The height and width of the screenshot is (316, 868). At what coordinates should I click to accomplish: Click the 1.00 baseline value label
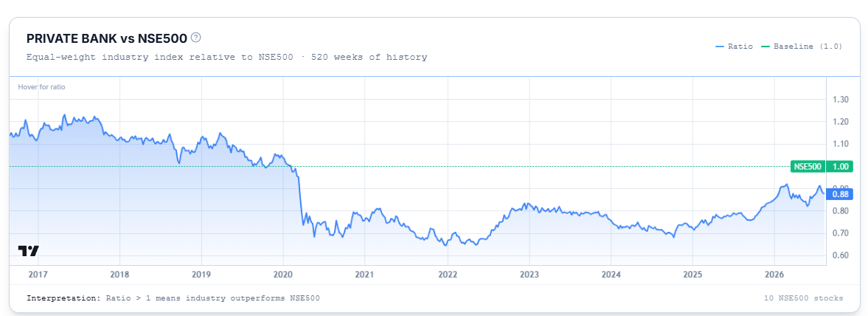[839, 166]
